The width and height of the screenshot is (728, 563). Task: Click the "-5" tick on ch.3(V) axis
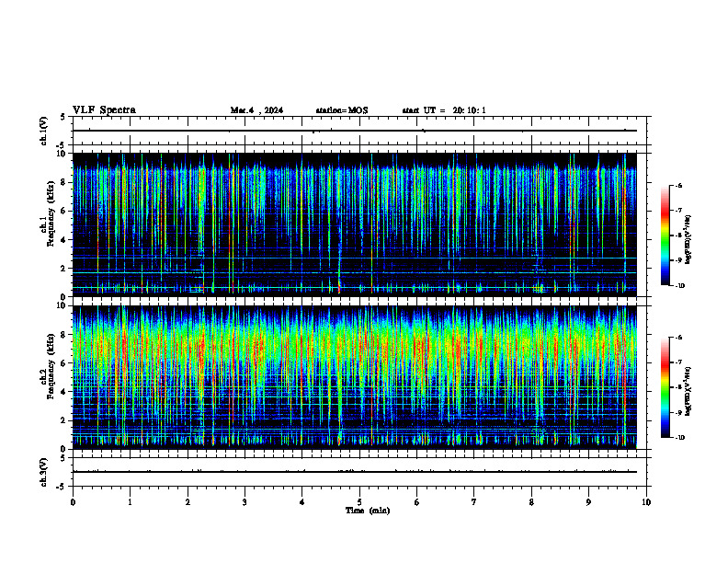[x=62, y=487]
